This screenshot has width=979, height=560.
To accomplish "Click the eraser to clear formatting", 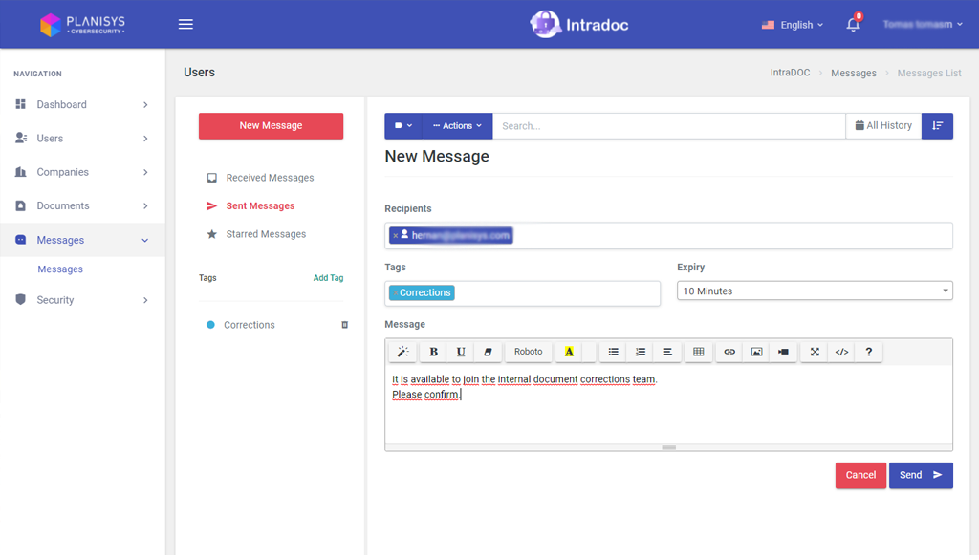I will 488,352.
